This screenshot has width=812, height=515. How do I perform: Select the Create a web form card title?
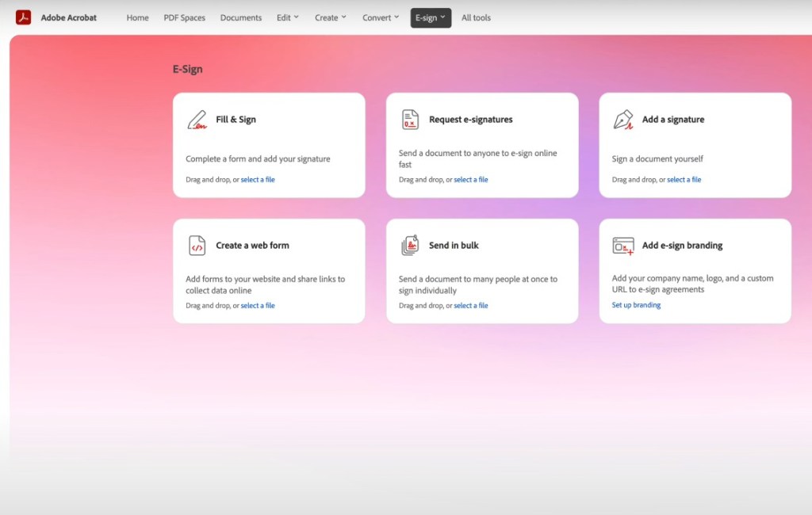click(x=252, y=246)
